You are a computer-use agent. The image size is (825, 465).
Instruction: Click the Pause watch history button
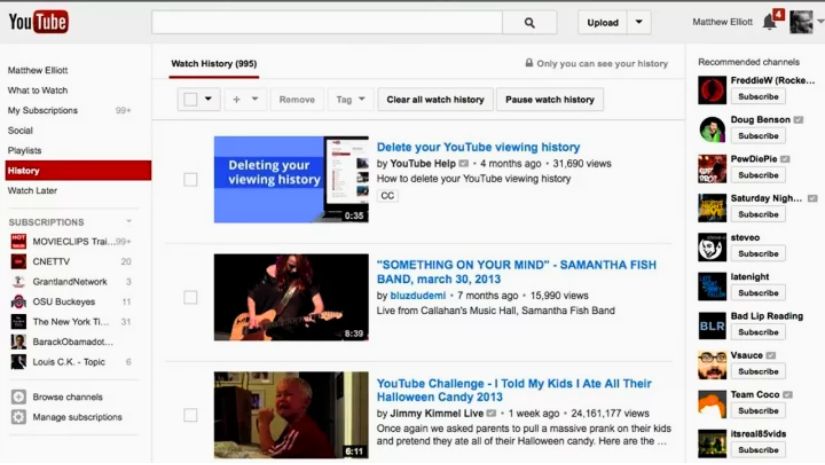549,100
